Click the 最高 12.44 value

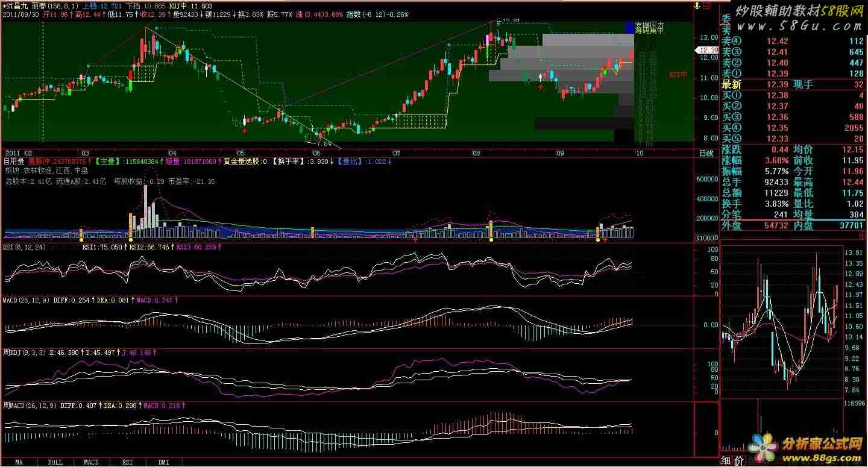(x=852, y=182)
